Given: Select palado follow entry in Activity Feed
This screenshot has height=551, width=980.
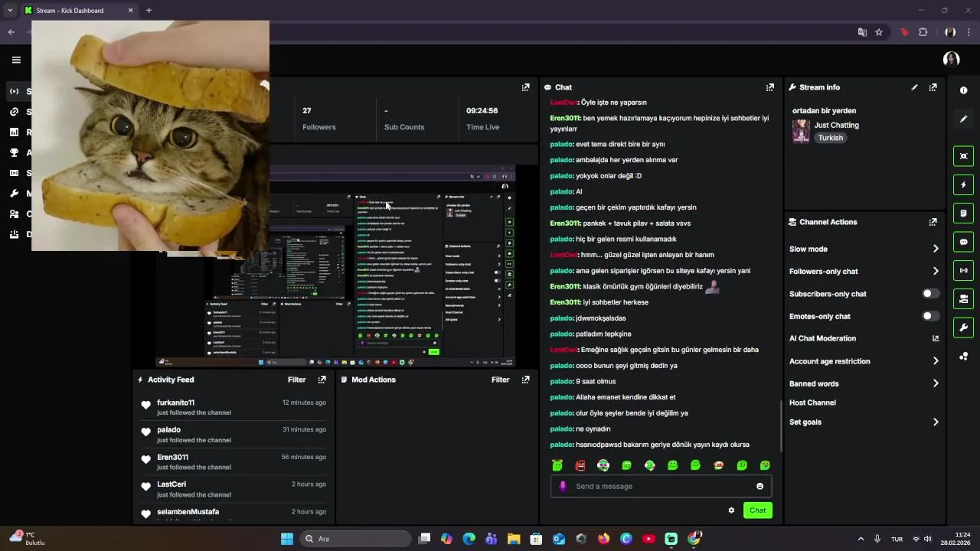Looking at the screenshot, I should click(x=234, y=435).
